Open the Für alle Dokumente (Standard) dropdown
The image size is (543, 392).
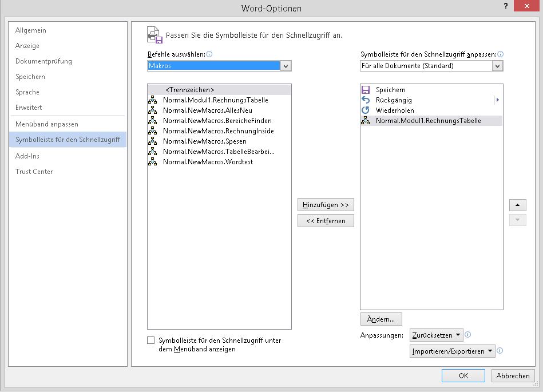[x=497, y=66]
